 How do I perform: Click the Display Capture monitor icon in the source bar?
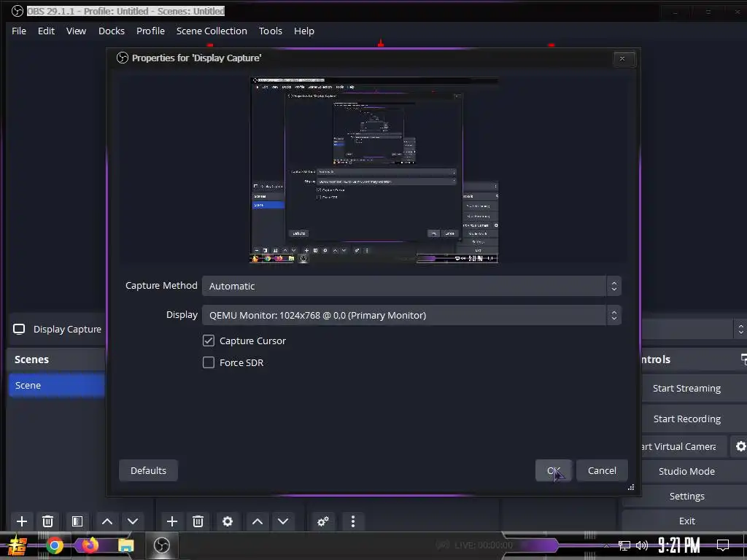click(19, 329)
